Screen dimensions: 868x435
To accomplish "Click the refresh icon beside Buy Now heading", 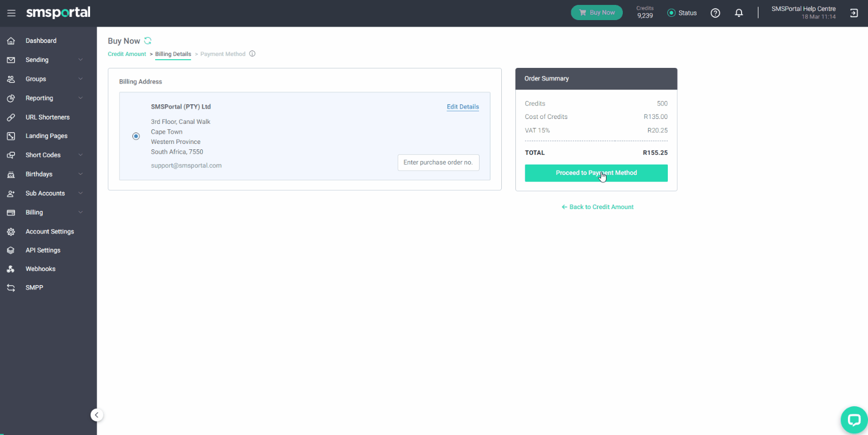I will (x=148, y=41).
